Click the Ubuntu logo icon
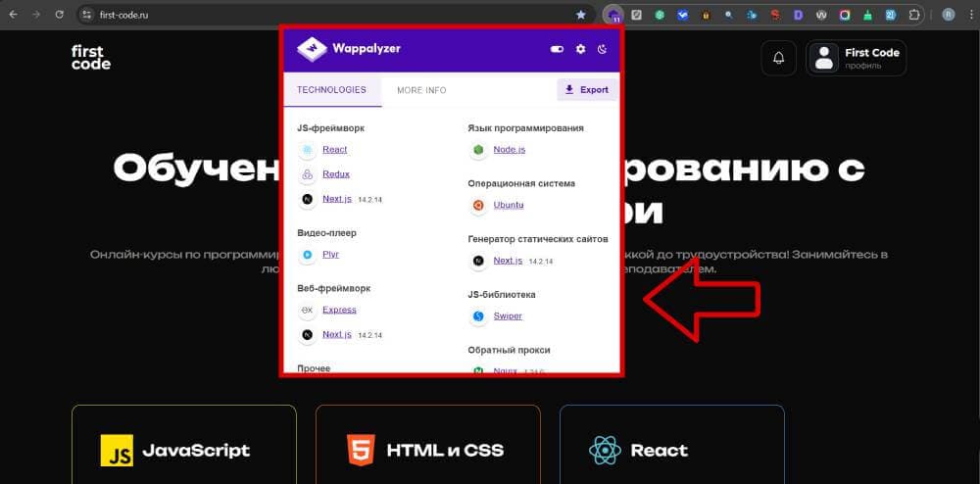The height and width of the screenshot is (484, 980). point(478,206)
